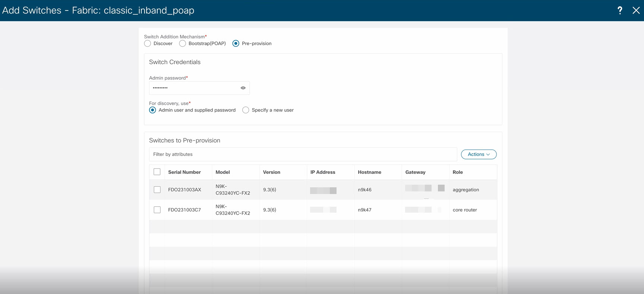This screenshot has width=644, height=294.
Task: Click model N9K-C93240YC-FX2 in n9k47 row
Action: click(233, 210)
